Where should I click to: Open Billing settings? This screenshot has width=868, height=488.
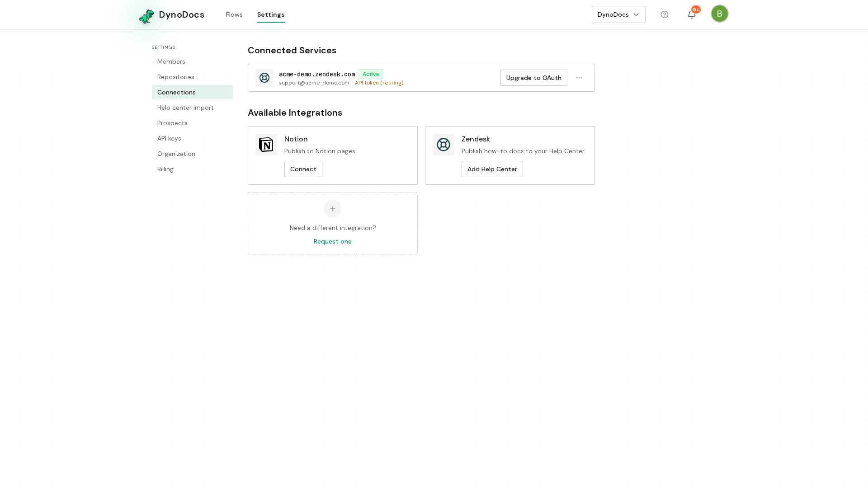coord(193,169)
